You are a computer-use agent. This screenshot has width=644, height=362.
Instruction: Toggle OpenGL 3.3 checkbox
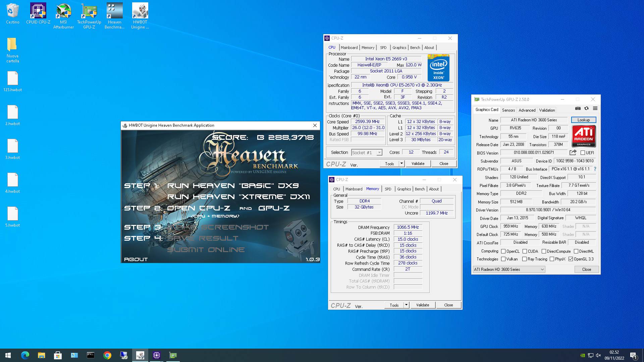point(571,259)
